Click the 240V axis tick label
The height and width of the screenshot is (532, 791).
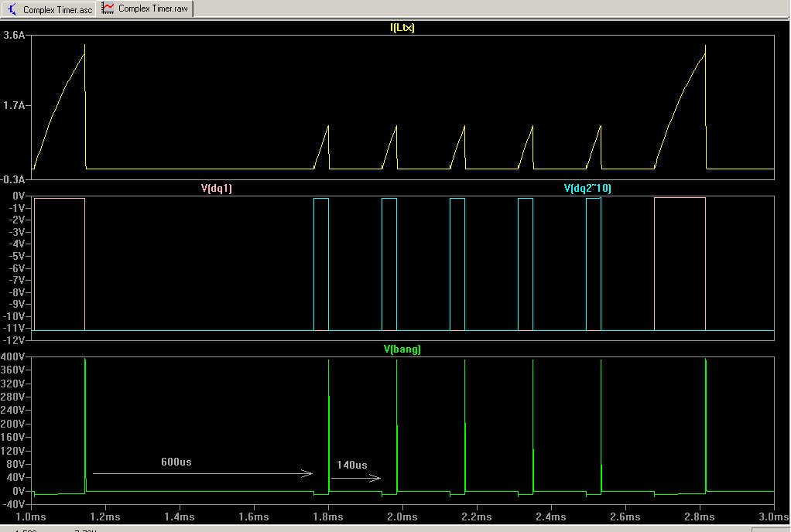(x=13, y=411)
